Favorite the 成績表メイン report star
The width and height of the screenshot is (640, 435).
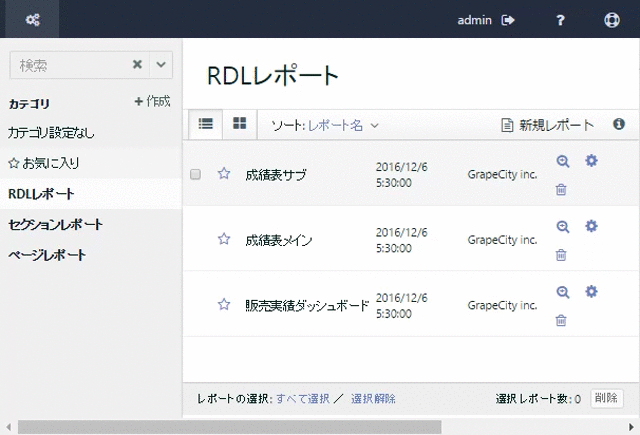click(x=224, y=239)
